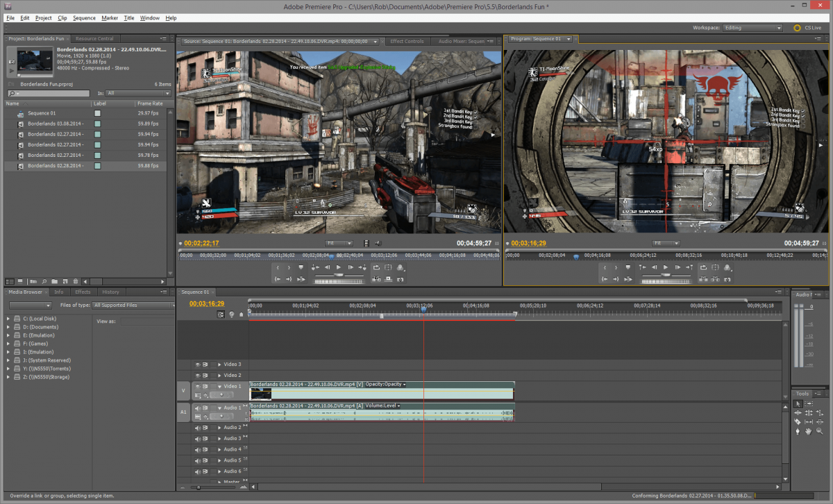
Task: Select the Hand tool
Action: point(810,431)
